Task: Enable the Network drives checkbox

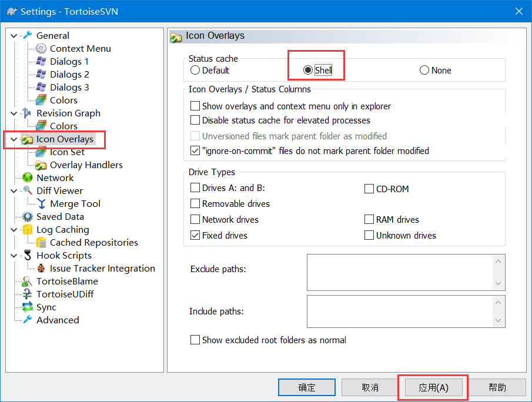Action: pyautogui.click(x=195, y=219)
